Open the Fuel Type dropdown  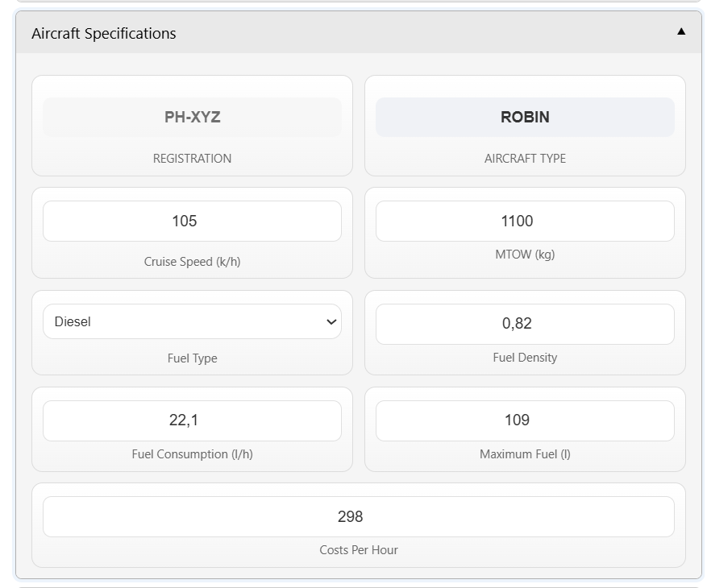click(x=192, y=321)
